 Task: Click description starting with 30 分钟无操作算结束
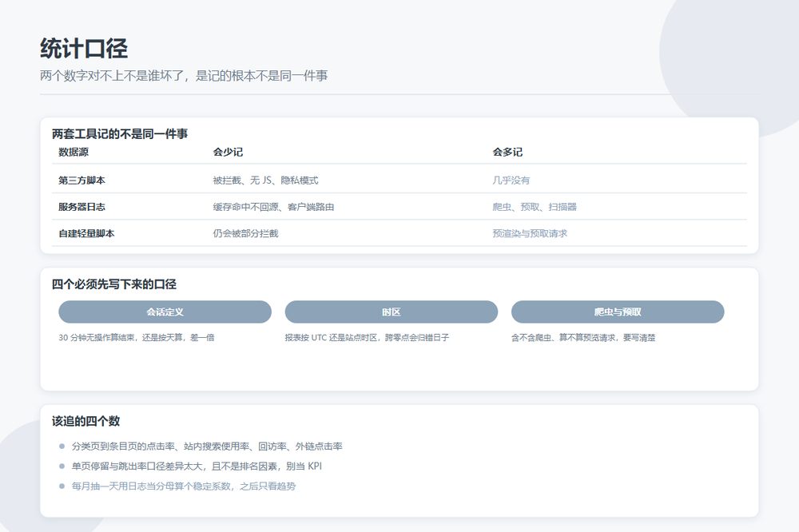click(x=137, y=337)
